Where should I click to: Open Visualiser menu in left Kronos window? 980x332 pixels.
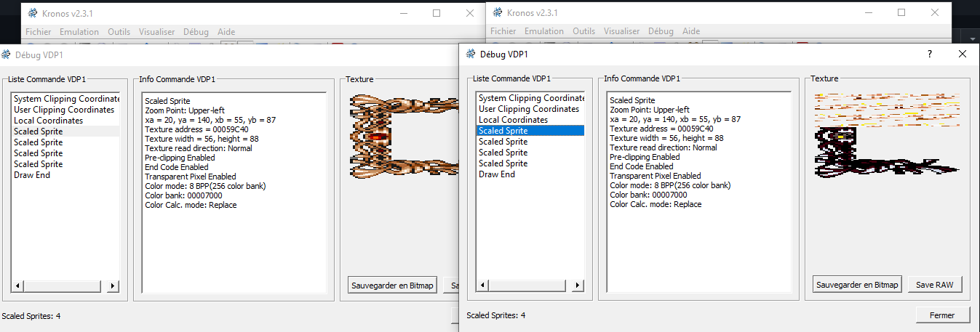(x=157, y=32)
